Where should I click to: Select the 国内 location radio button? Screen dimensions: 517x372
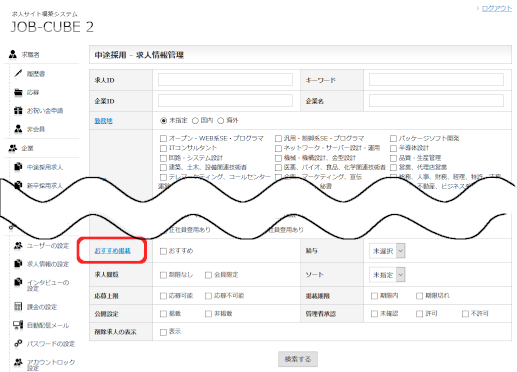tap(195, 121)
